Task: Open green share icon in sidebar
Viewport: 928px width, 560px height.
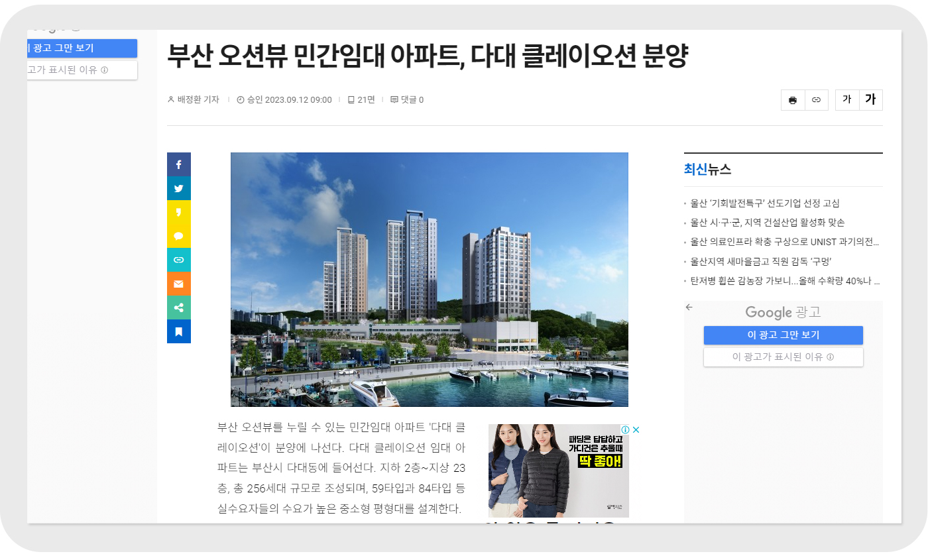Action: (x=179, y=308)
